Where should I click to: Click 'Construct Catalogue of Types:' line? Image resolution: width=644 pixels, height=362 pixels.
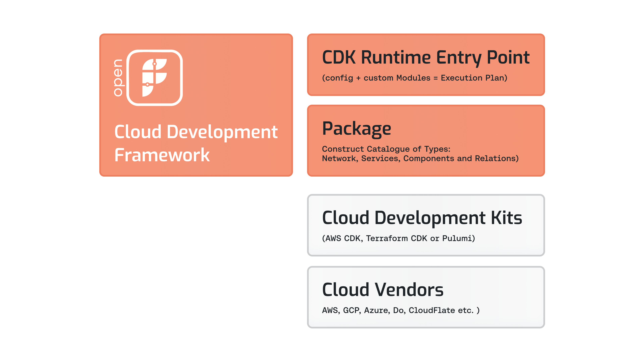click(386, 149)
